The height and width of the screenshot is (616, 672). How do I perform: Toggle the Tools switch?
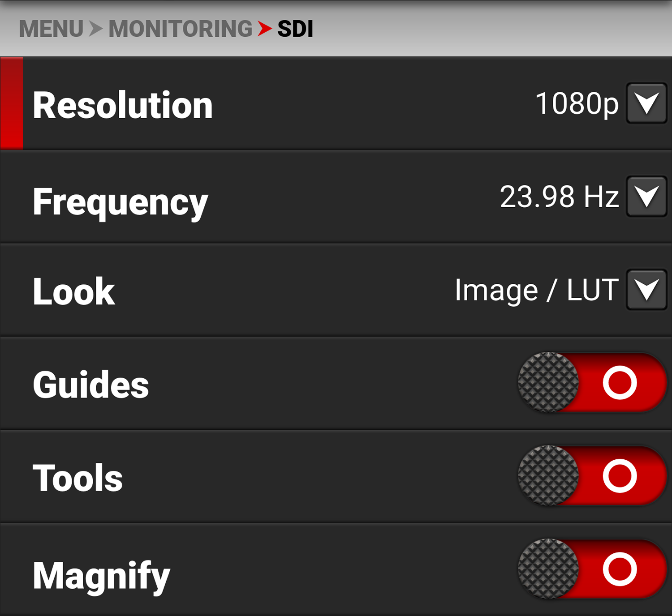pos(592,475)
